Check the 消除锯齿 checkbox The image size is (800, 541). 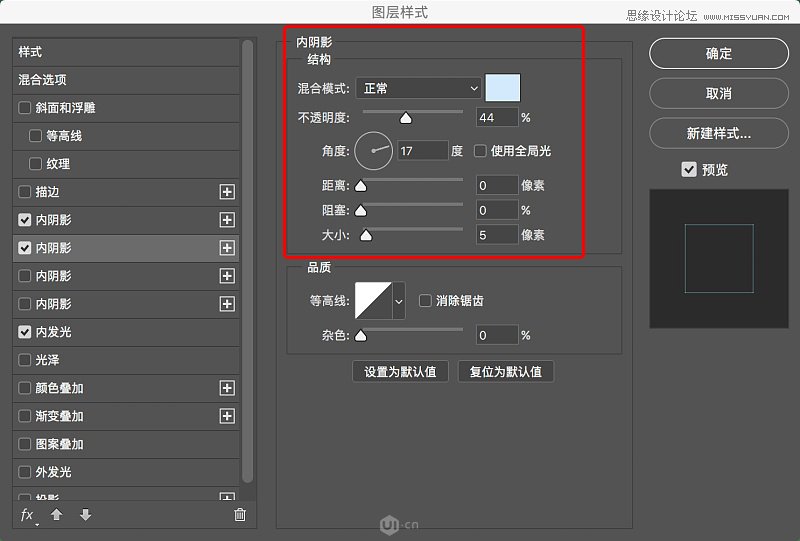pyautogui.click(x=425, y=301)
